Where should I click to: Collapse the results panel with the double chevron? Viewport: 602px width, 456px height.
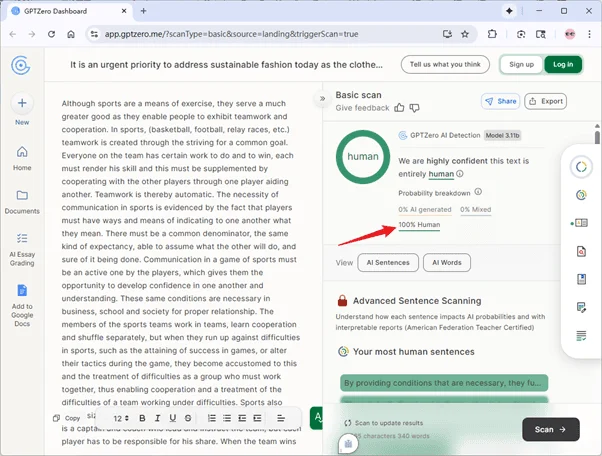click(322, 99)
